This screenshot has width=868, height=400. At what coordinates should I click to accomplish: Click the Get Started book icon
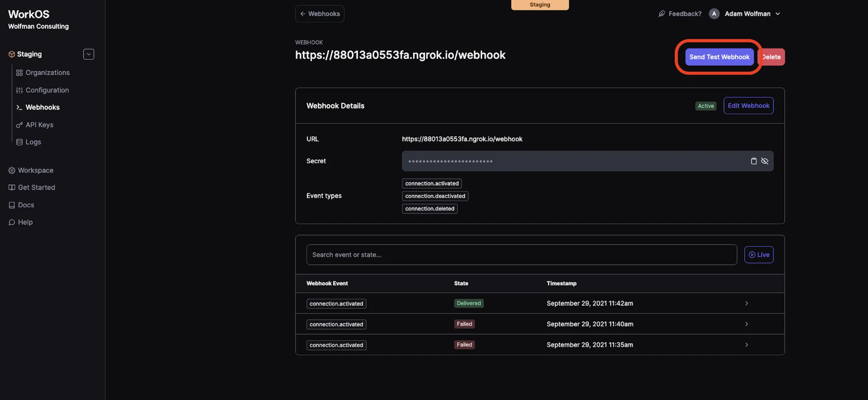click(x=12, y=187)
